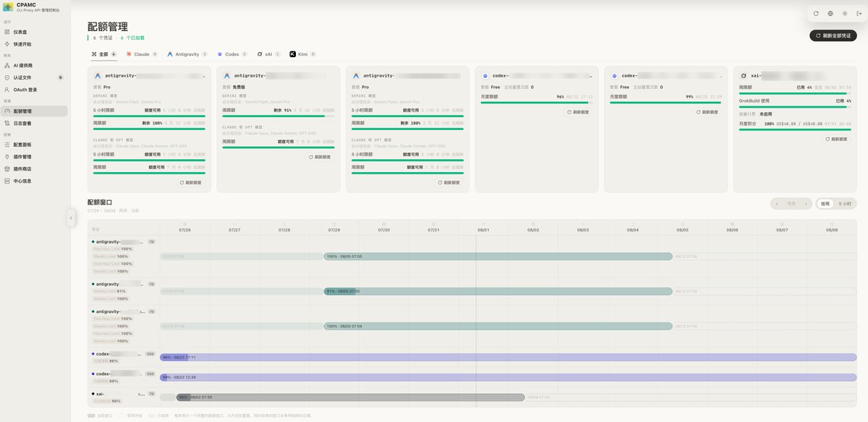This screenshot has height=422, width=868.
Task: Refresh quota on third antigravity card
Action: tap(451, 183)
